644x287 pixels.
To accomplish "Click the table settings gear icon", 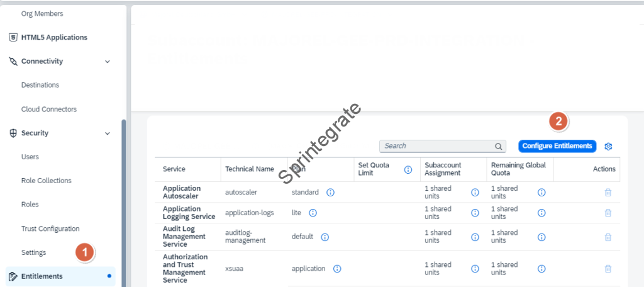I will 608,146.
